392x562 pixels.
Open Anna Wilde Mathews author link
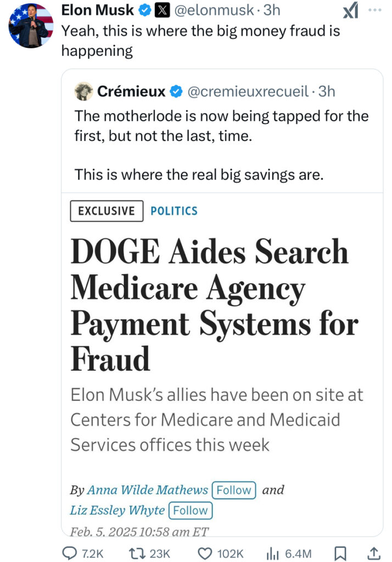tap(147, 490)
